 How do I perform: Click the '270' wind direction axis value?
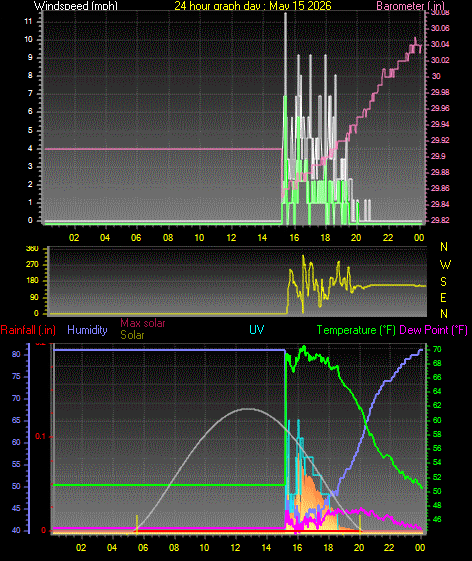tap(32, 265)
